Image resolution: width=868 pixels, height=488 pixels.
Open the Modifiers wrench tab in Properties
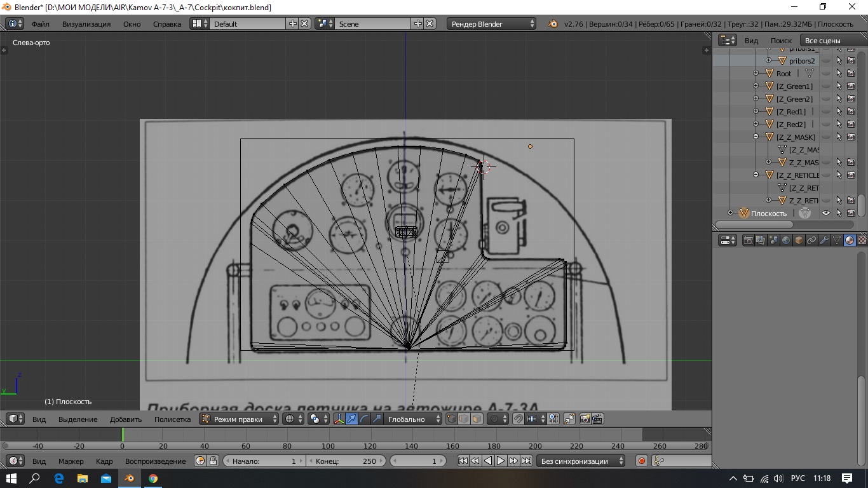point(824,240)
